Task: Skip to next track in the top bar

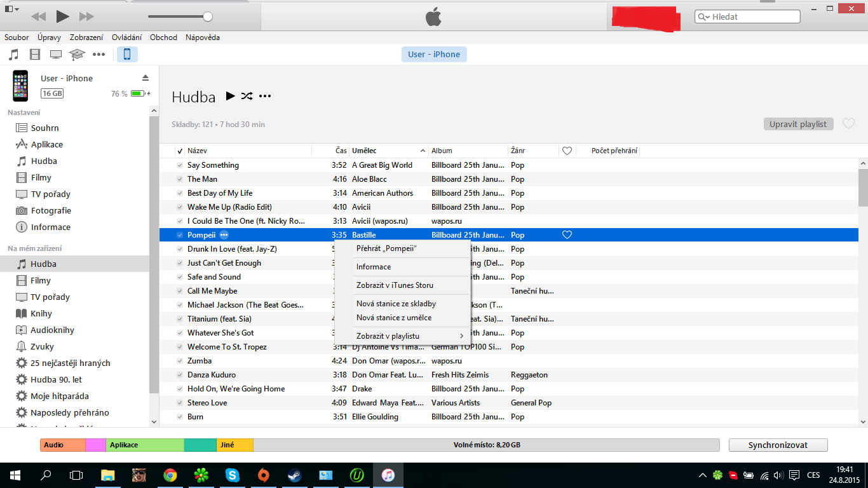Action: 86,17
